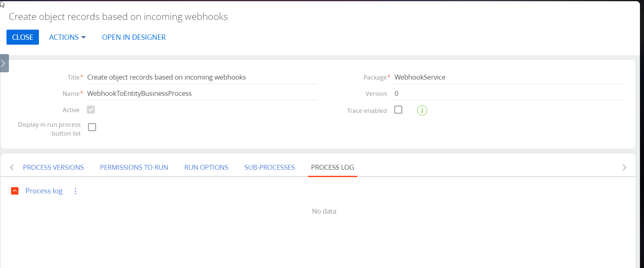Click the Version field value
The height and width of the screenshot is (268, 644).
tap(509, 93)
